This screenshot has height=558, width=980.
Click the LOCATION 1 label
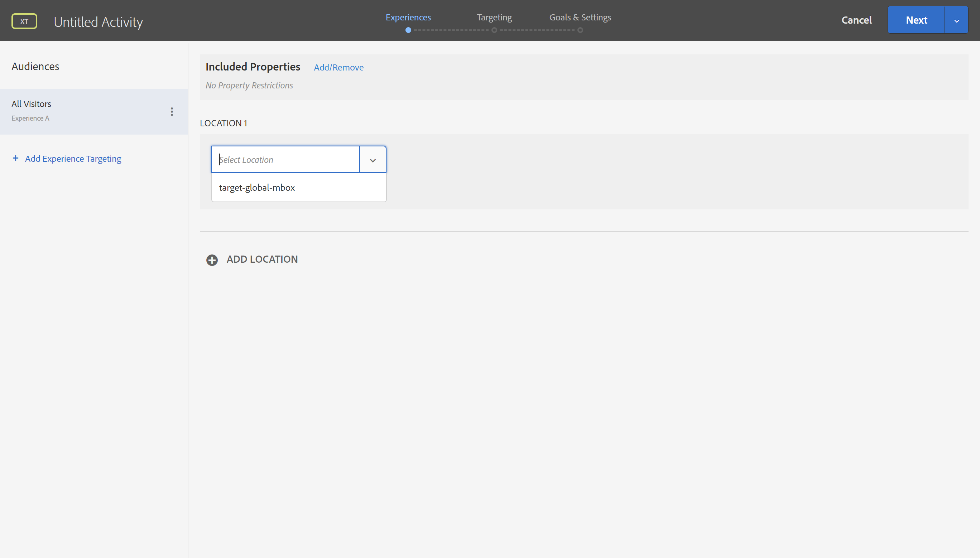(x=224, y=123)
